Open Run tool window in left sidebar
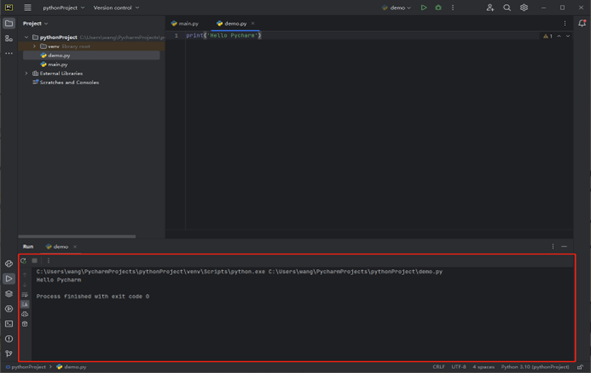 tap(9, 279)
